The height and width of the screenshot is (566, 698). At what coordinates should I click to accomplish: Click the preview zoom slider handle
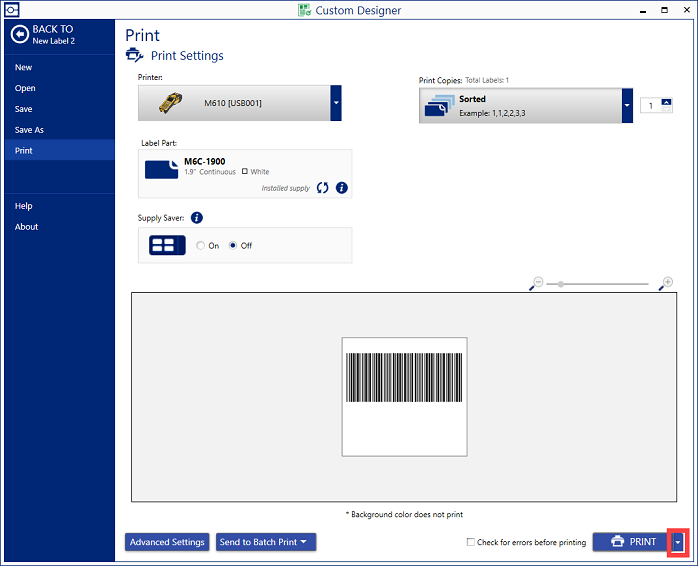tap(561, 284)
